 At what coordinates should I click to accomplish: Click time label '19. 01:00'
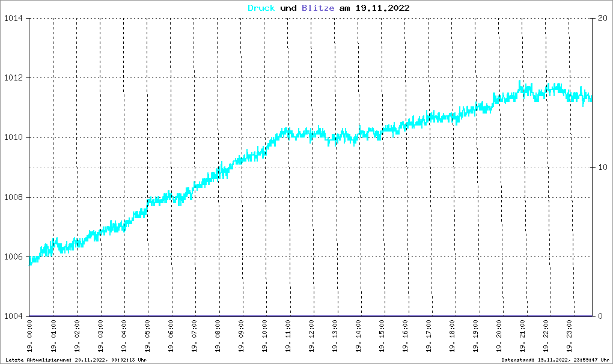pyautogui.click(x=53, y=336)
